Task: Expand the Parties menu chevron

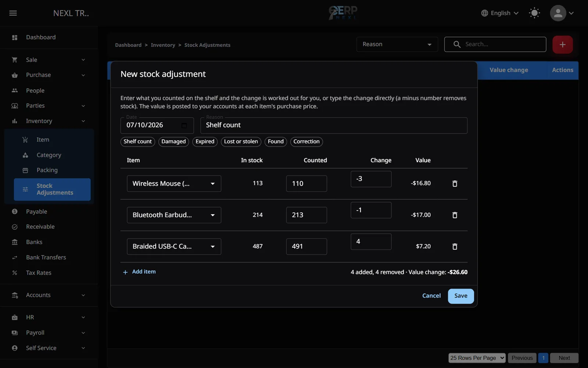Action: coord(83,106)
